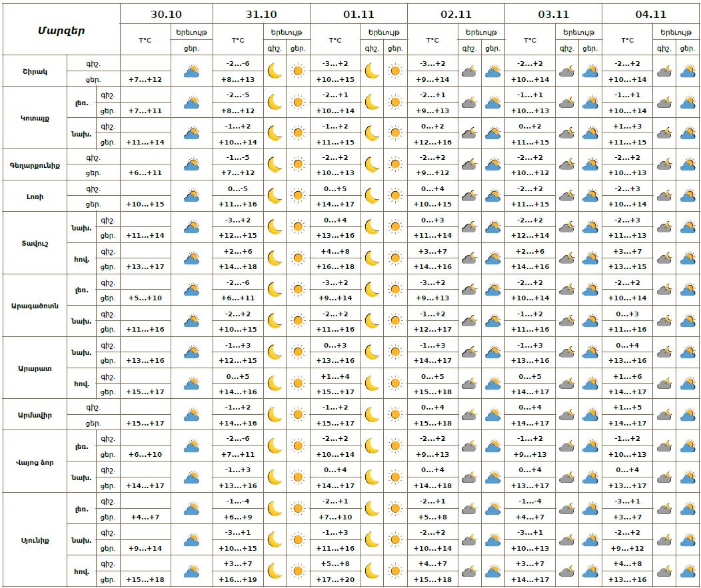Click the Վայոց ձոր region label
The image size is (701, 588).
click(35, 462)
